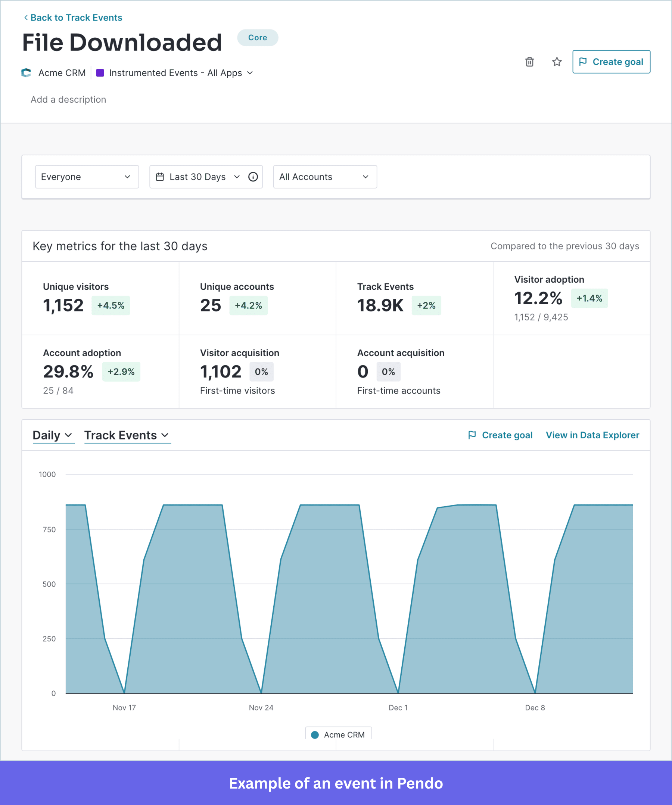The width and height of the screenshot is (672, 805).
Task: Click the top-right Create goal button
Action: tap(611, 62)
